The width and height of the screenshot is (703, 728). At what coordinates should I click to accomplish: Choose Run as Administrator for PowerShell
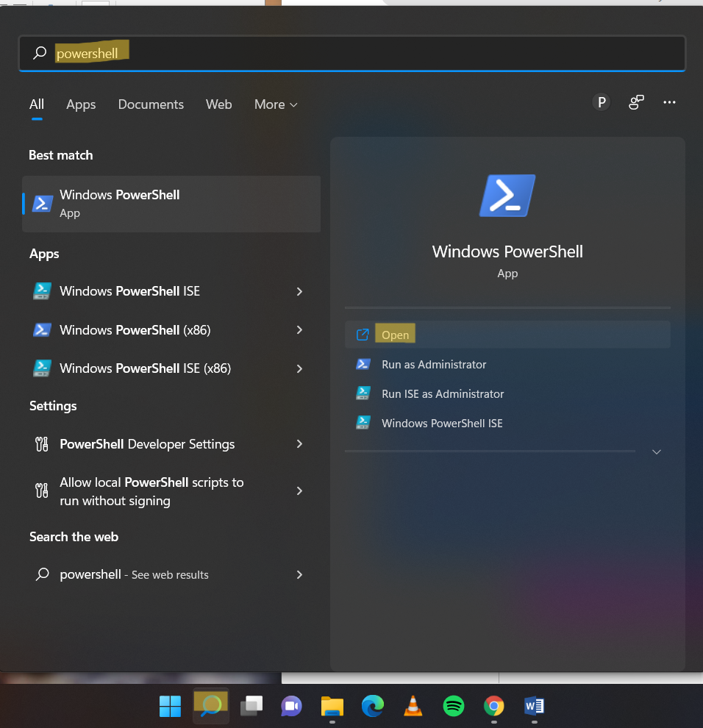pyautogui.click(x=434, y=364)
